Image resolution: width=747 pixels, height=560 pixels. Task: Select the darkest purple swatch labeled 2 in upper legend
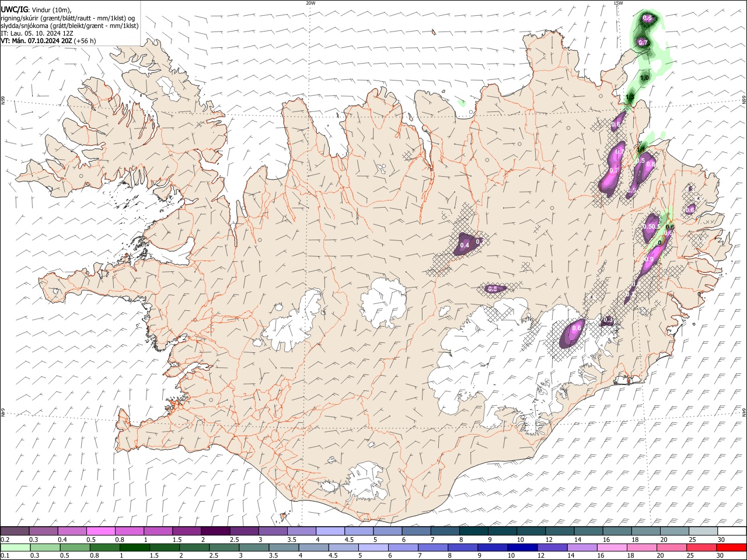click(x=215, y=531)
